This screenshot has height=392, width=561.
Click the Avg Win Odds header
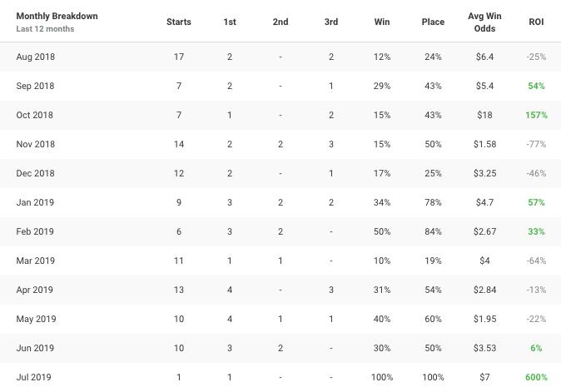(484, 22)
